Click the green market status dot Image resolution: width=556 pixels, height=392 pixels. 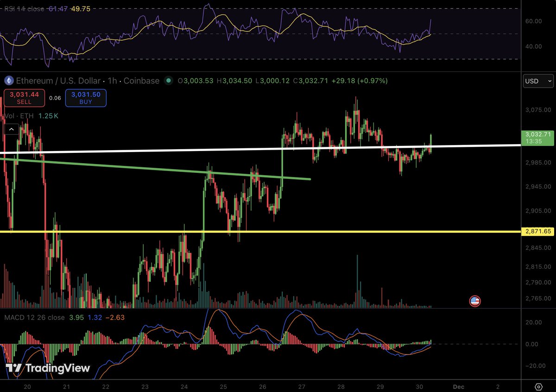pos(168,81)
